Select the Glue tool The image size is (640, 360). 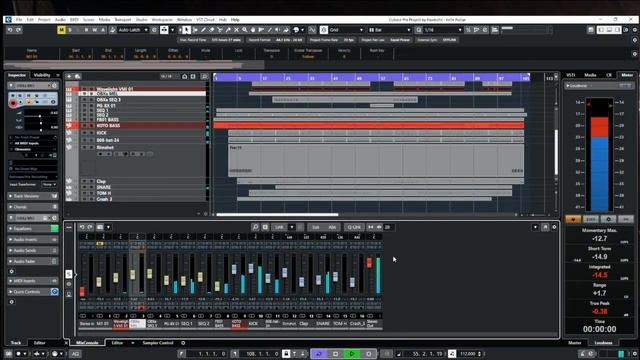pos(228,30)
